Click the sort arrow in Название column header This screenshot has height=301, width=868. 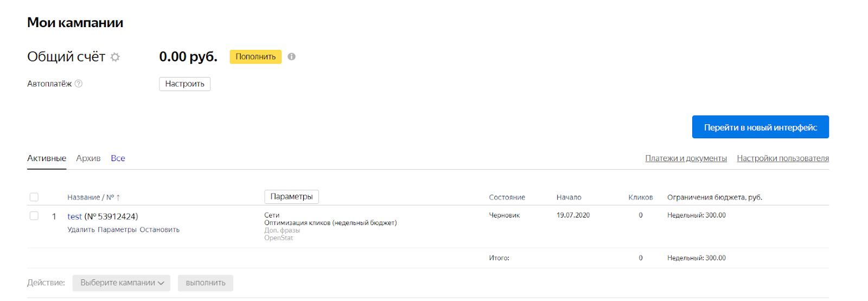118,197
